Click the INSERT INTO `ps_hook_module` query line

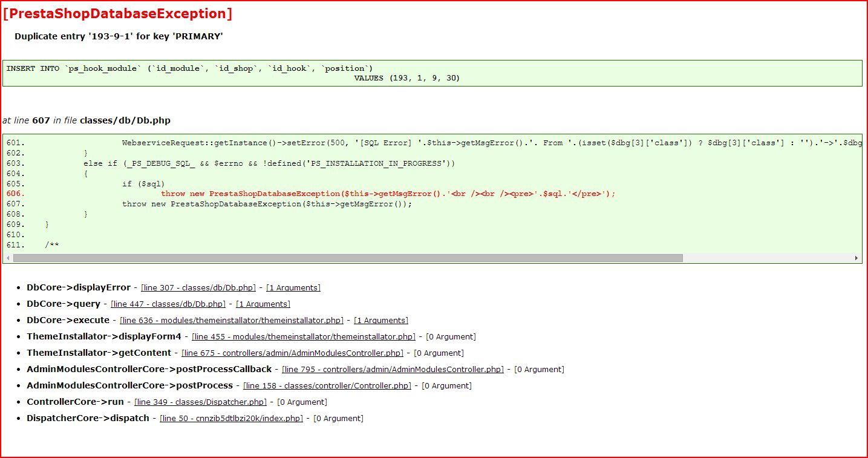click(189, 68)
